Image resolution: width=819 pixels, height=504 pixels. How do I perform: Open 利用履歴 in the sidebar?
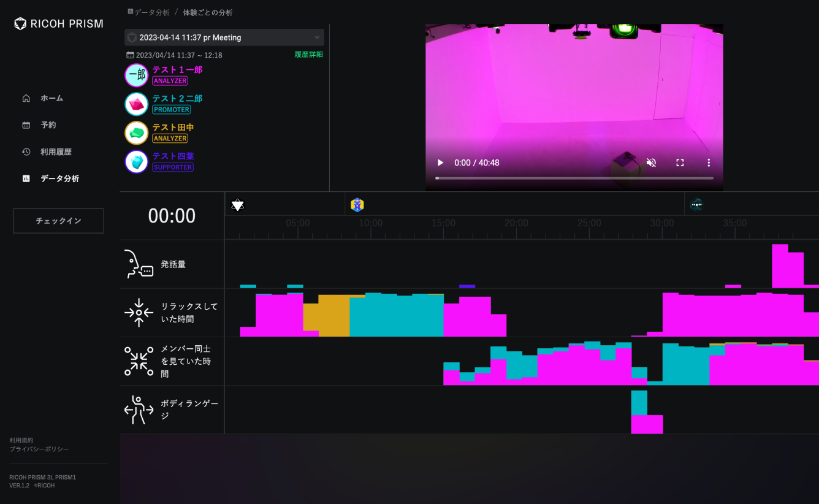(x=56, y=152)
